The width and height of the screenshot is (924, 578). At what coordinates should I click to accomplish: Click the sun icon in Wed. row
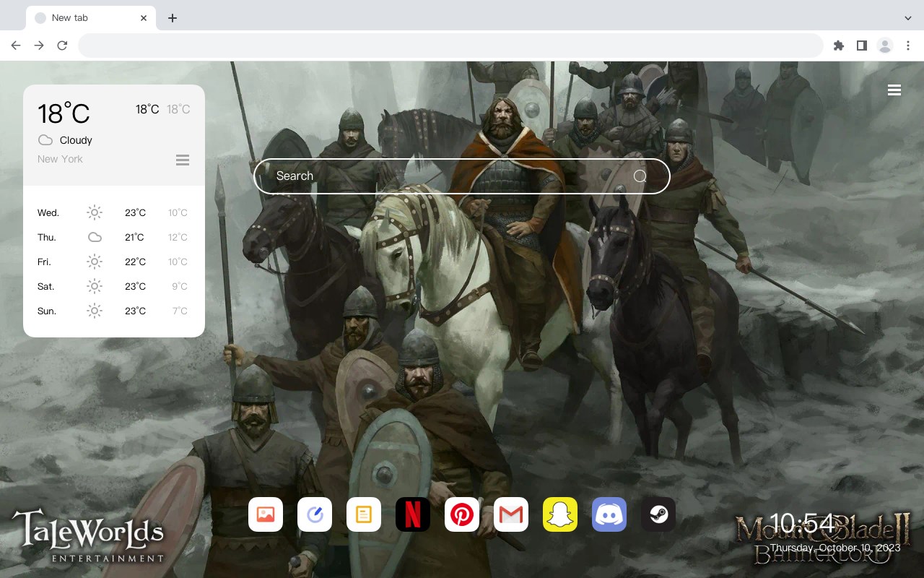[x=95, y=212]
